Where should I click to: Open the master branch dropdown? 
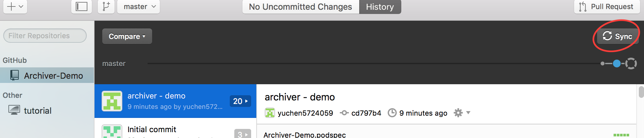click(x=139, y=6)
